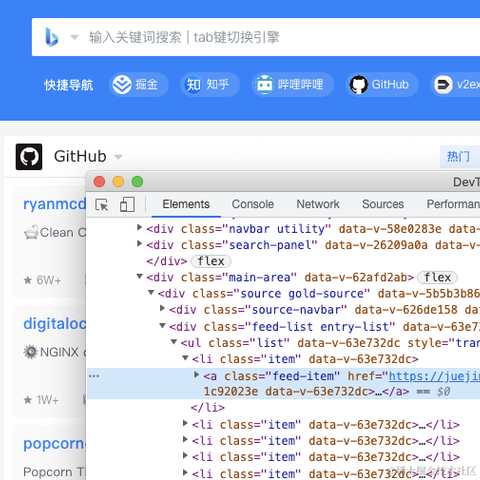
Task: Collapse the ul list node
Action: 174,342
